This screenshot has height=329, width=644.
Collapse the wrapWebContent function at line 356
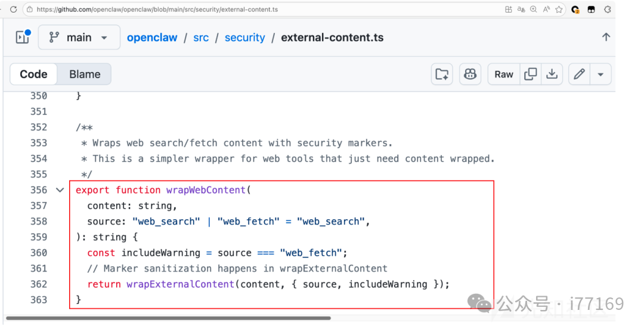point(60,190)
